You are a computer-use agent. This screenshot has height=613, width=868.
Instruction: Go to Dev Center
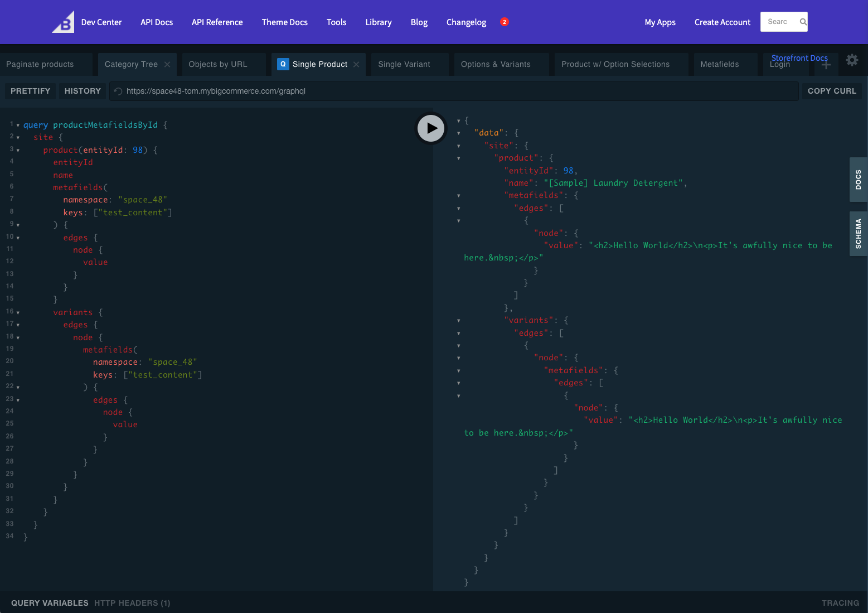(x=101, y=22)
